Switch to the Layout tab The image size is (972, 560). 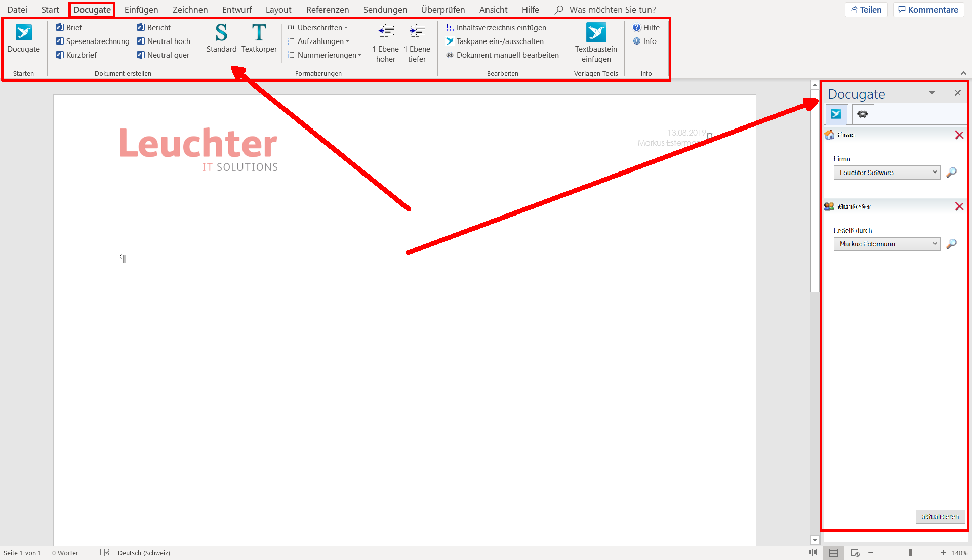[x=278, y=10]
